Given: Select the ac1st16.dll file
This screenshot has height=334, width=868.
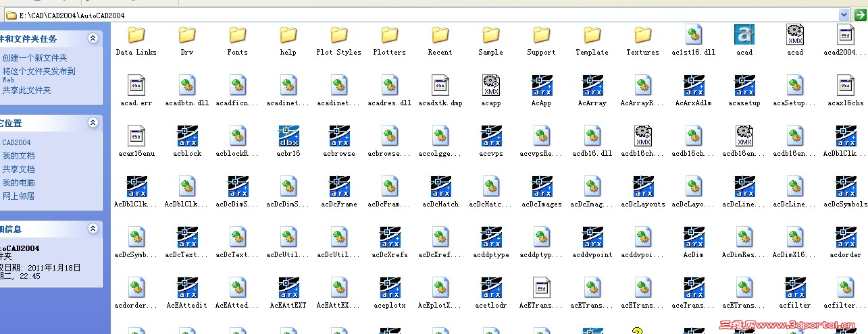Looking at the screenshot, I should pyautogui.click(x=694, y=40).
